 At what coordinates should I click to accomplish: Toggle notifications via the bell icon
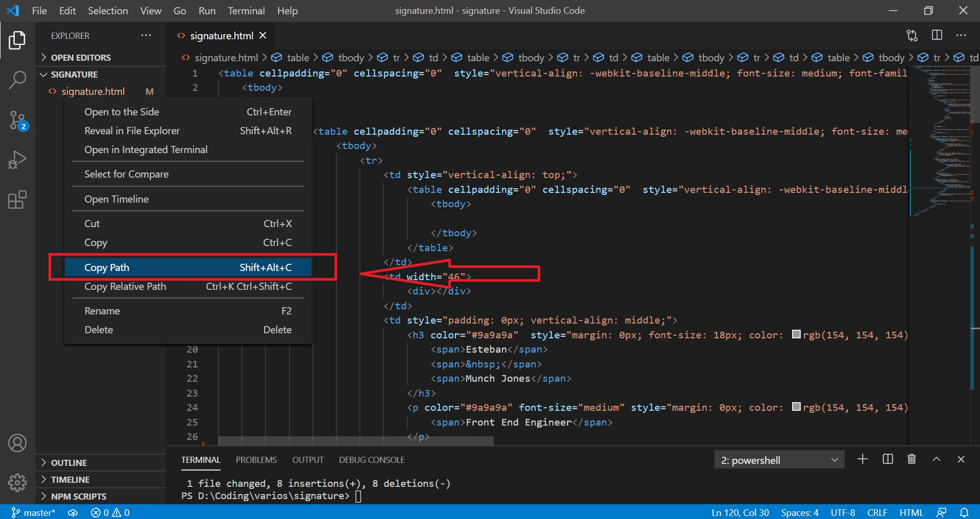964,512
